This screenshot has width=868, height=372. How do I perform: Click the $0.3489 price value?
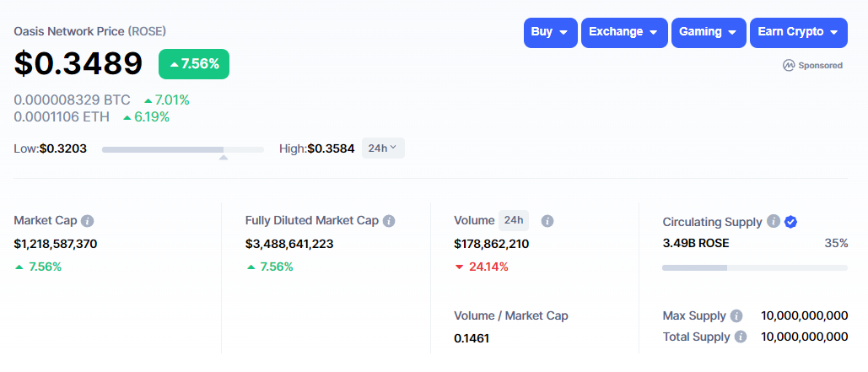(78, 63)
